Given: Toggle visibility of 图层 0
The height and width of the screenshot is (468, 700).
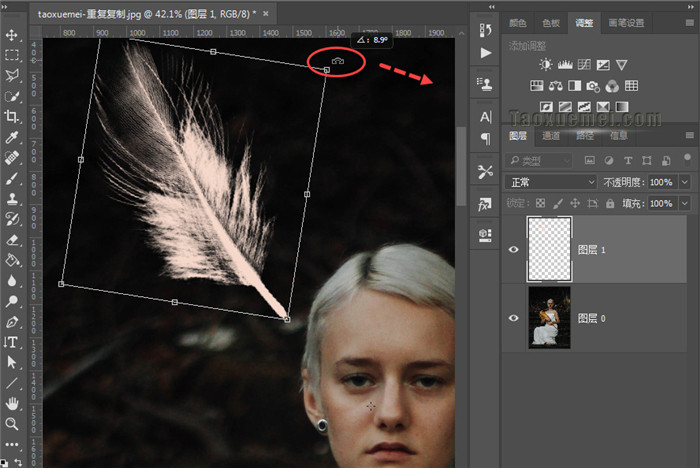Looking at the screenshot, I should [x=513, y=318].
